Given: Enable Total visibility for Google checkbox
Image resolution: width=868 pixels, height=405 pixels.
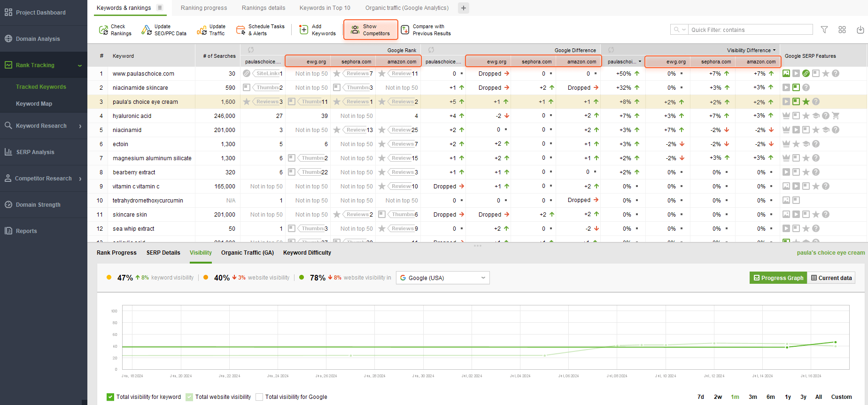Looking at the screenshot, I should (x=259, y=397).
